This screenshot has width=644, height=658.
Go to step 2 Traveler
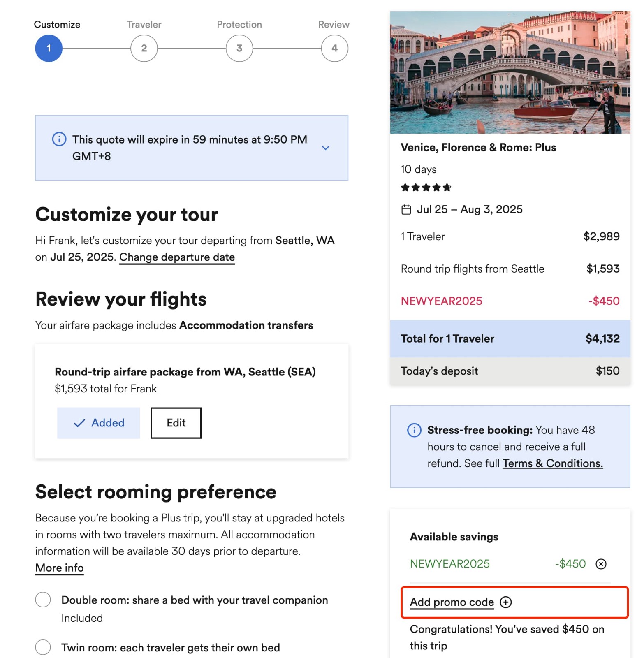coord(144,49)
